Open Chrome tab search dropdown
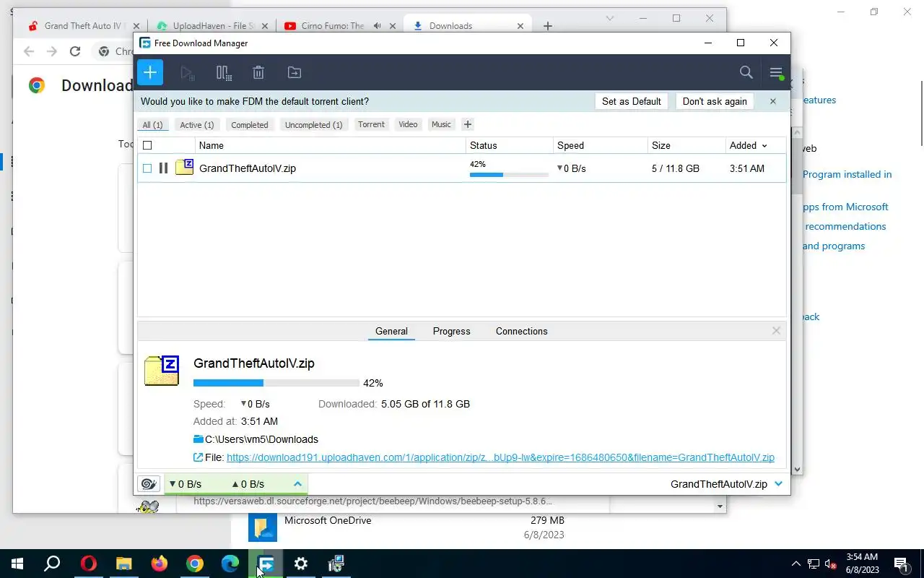Screen dimensions: 924x578 610,18
